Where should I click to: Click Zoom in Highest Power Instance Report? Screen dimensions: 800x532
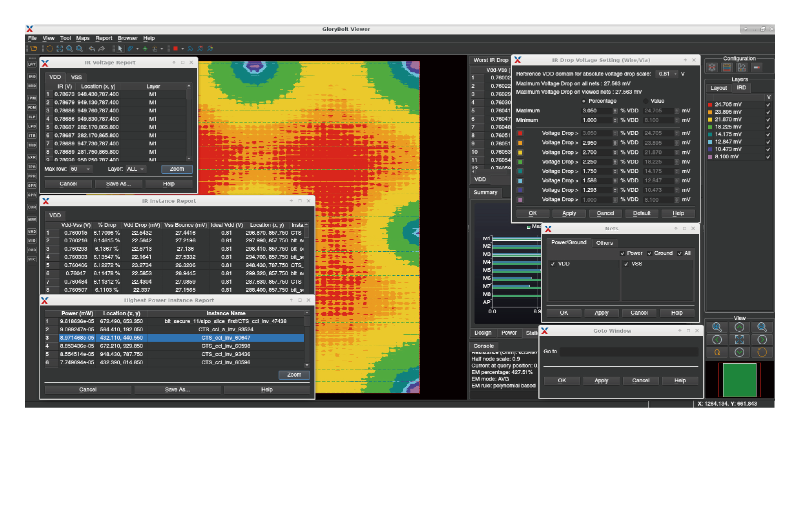tap(294, 375)
